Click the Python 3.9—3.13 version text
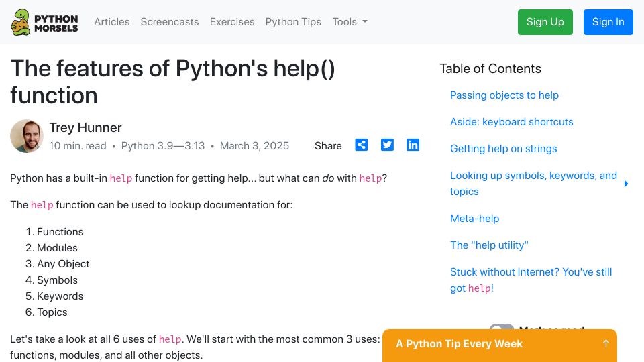The width and height of the screenshot is (644, 362). [x=162, y=145]
